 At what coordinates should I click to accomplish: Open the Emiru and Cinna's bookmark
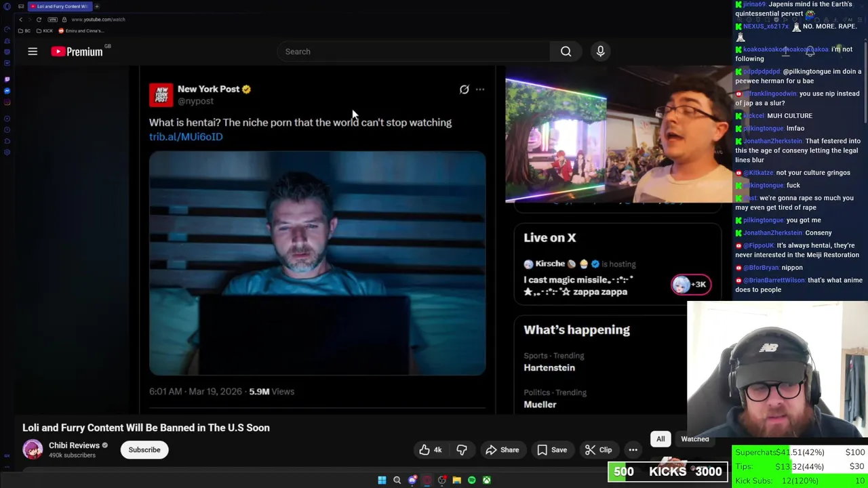(81, 30)
